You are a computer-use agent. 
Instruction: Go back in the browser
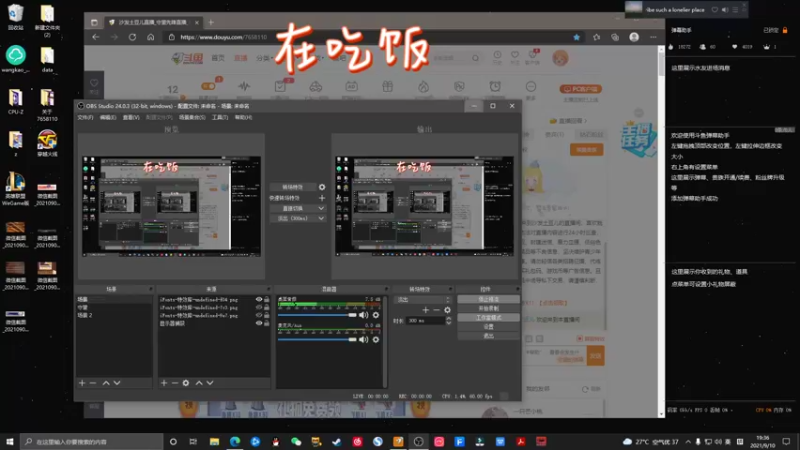pos(96,37)
